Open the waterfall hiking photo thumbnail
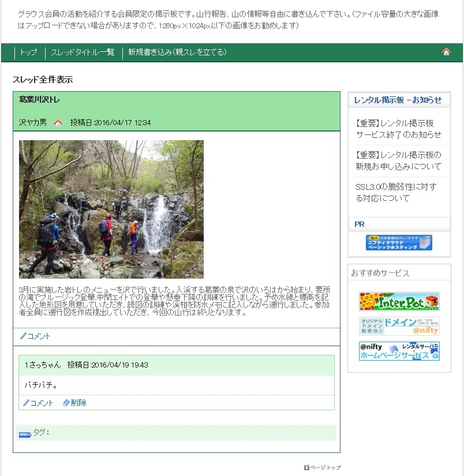Screen dimensions: 464x476 [111, 209]
